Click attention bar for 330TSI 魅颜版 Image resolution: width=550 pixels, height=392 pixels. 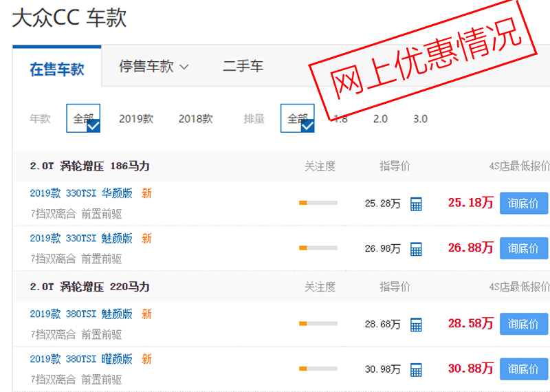click(318, 248)
